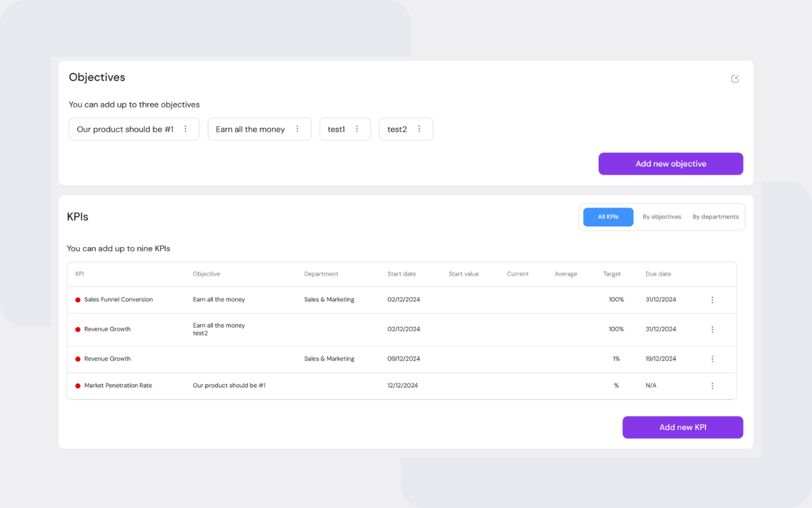Click the Due date column header
The height and width of the screenshot is (508, 812).
click(x=658, y=274)
